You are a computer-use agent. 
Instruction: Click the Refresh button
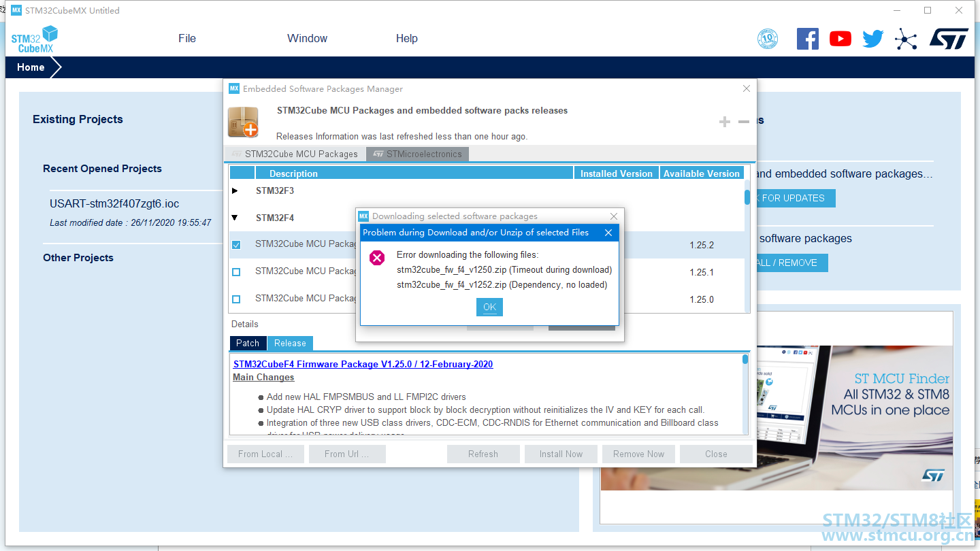coord(483,454)
